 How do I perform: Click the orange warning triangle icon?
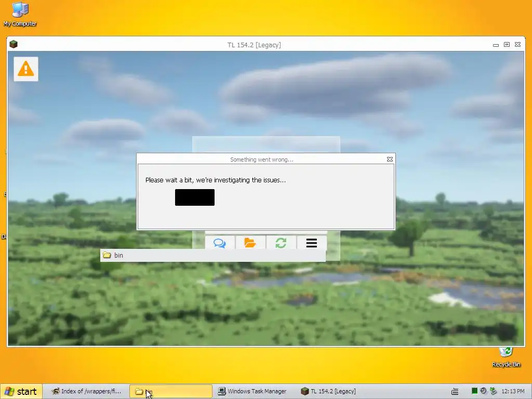click(x=26, y=69)
